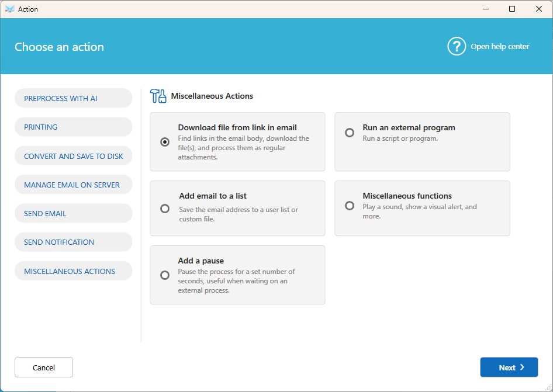553x392 pixels.
Task: Open Convert and Save to Disk category
Action: click(73, 156)
